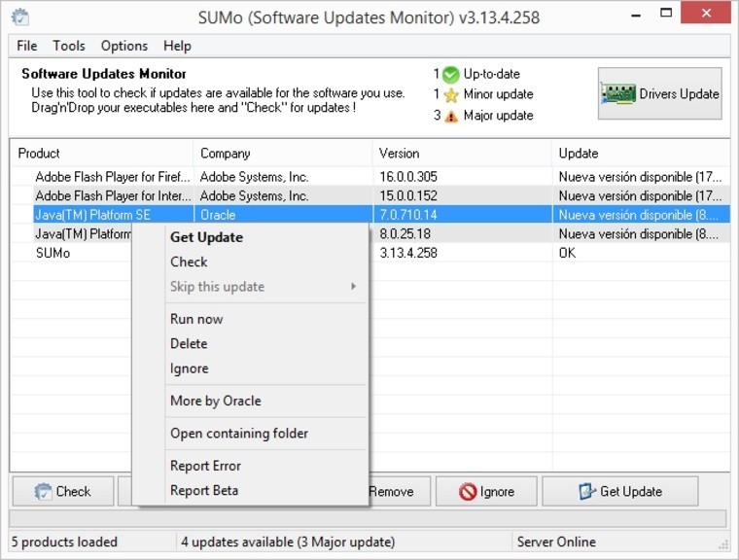Screen dimensions: 739x560
Task: Click the Drivers Update button
Action: [x=659, y=93]
